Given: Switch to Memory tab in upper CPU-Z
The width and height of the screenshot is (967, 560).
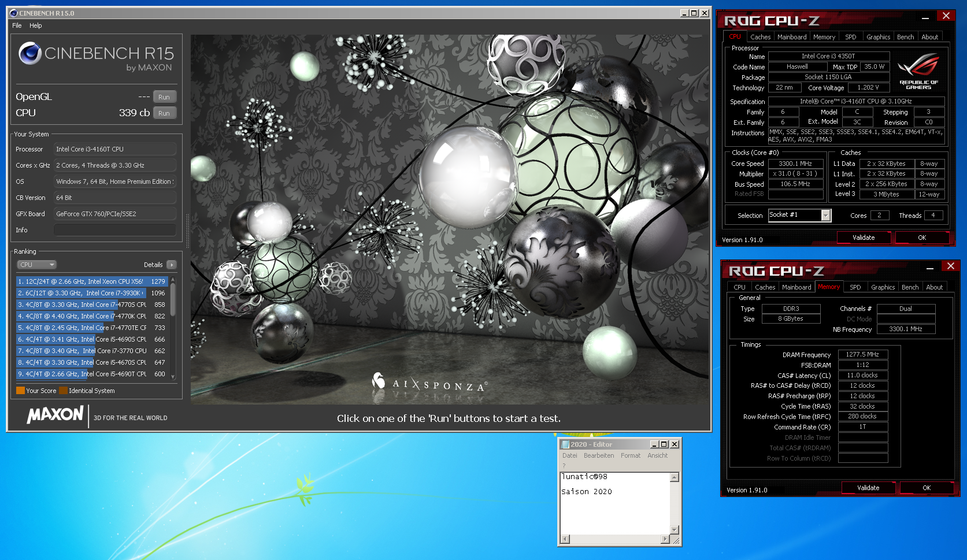Looking at the screenshot, I should [824, 37].
